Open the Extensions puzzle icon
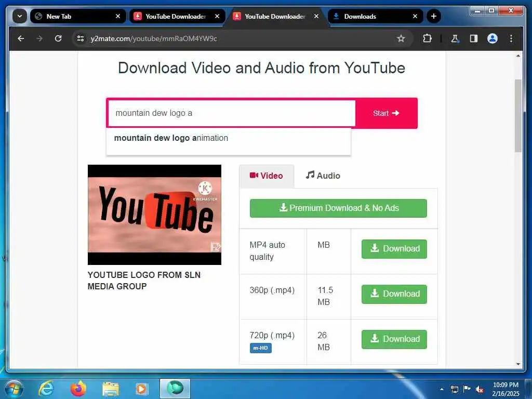Viewport: 532px width, 399px height. point(427,38)
